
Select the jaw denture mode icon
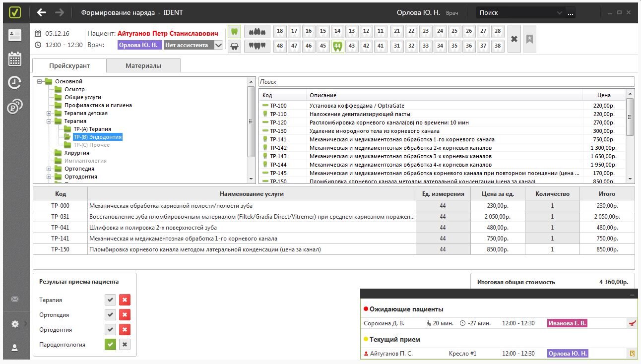[234, 46]
